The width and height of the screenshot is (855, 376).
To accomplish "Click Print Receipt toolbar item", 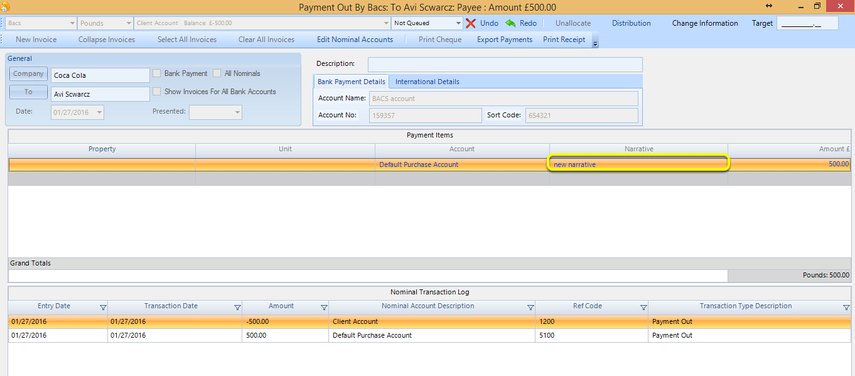I will tap(564, 40).
